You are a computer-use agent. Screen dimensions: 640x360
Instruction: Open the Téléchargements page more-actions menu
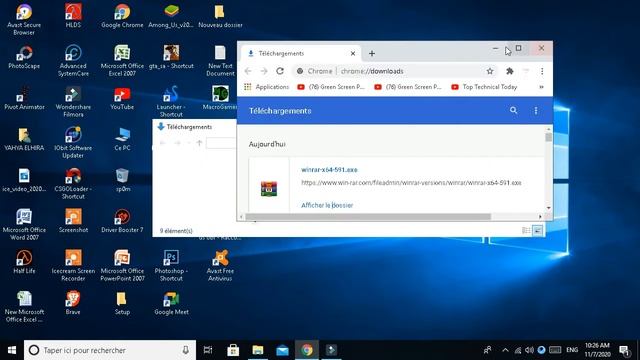(536, 111)
